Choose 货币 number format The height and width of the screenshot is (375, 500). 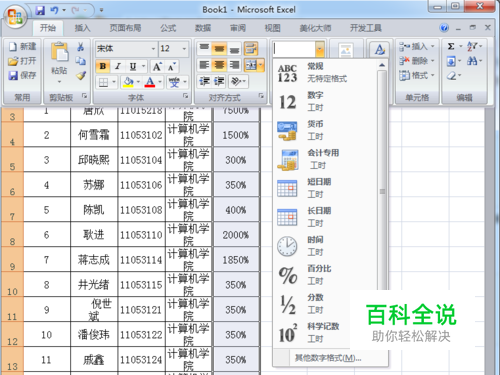pyautogui.click(x=325, y=130)
